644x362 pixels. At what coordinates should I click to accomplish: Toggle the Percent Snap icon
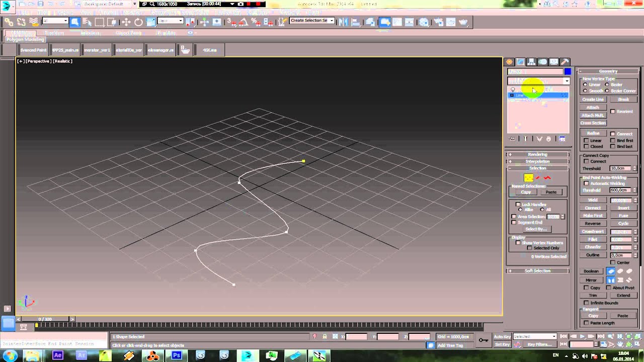coord(256,22)
